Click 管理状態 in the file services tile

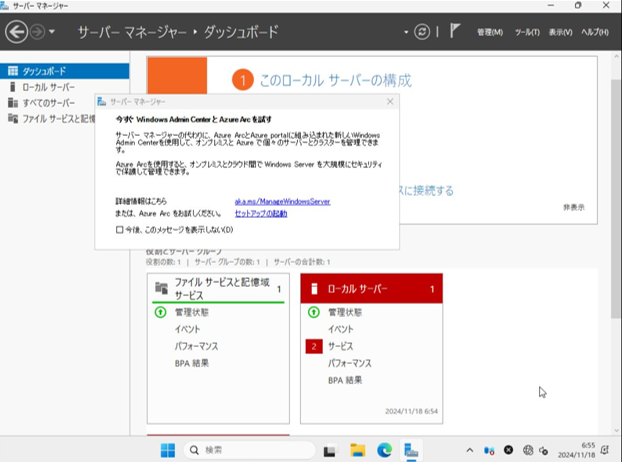(192, 312)
